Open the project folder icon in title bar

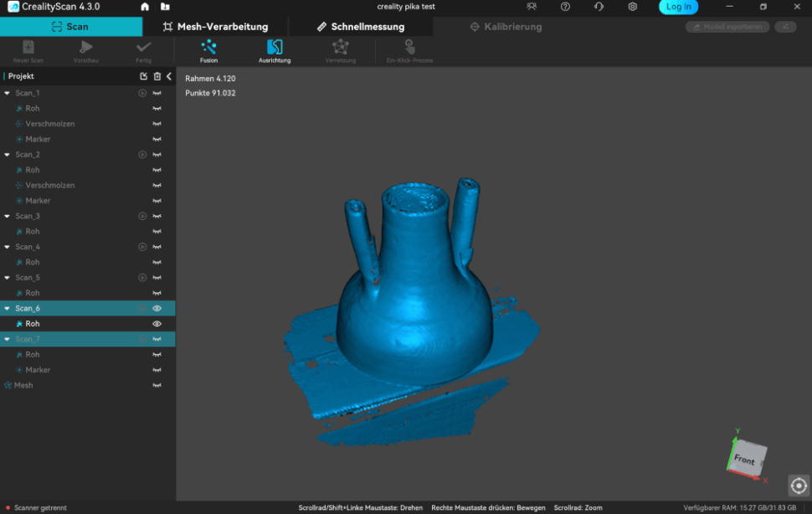pyautogui.click(x=165, y=7)
